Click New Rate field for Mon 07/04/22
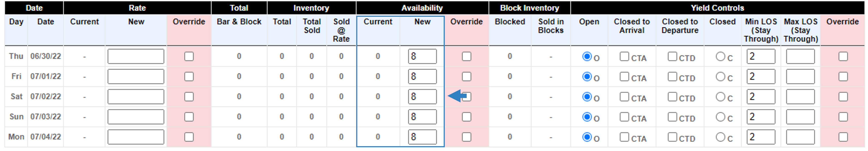The image size is (868, 151). tap(136, 137)
